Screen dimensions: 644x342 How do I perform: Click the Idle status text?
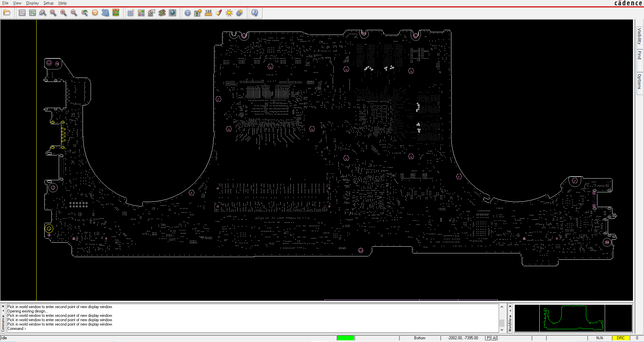point(4,338)
